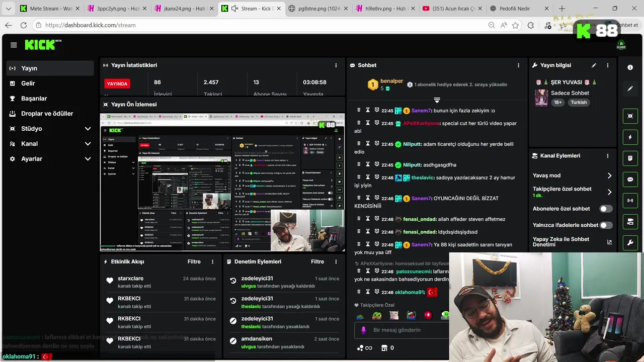This screenshot has width=644, height=362.
Task: Toggle the Abonelere özel sohbet switch
Action: tap(606, 209)
